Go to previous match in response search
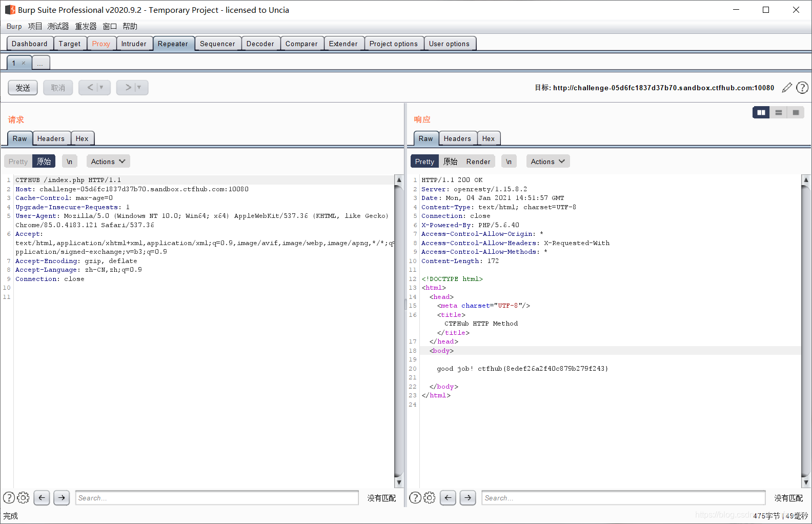Screen dimensions: 812x524 [x=448, y=497]
